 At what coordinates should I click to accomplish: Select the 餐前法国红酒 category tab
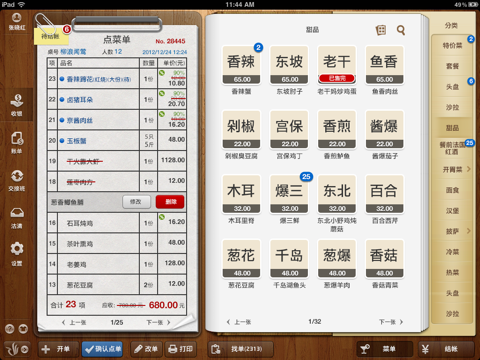[x=452, y=148]
